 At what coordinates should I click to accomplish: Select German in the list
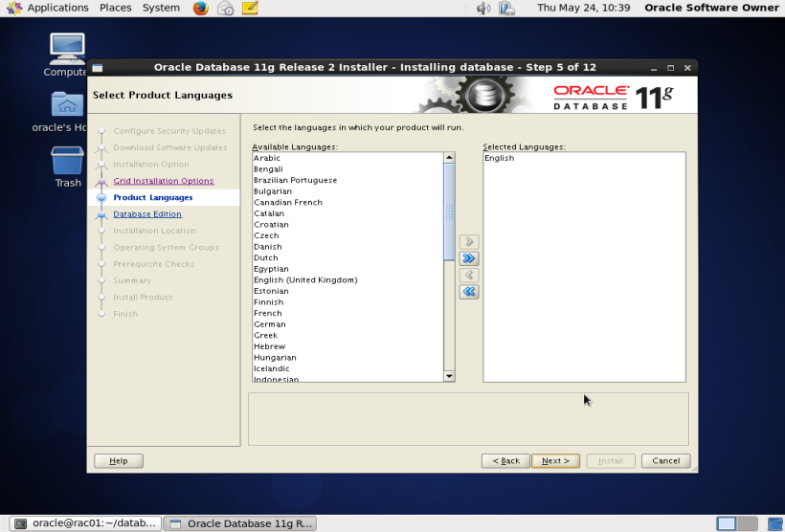(348, 324)
